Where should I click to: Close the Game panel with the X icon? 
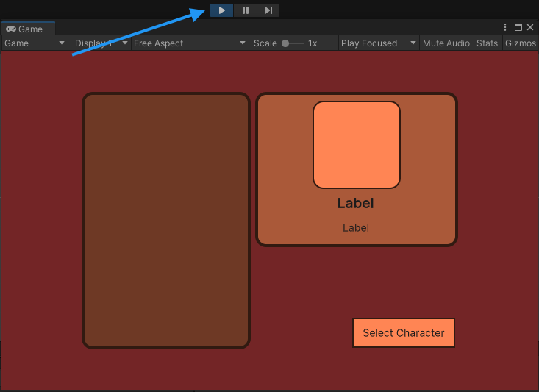(x=530, y=28)
